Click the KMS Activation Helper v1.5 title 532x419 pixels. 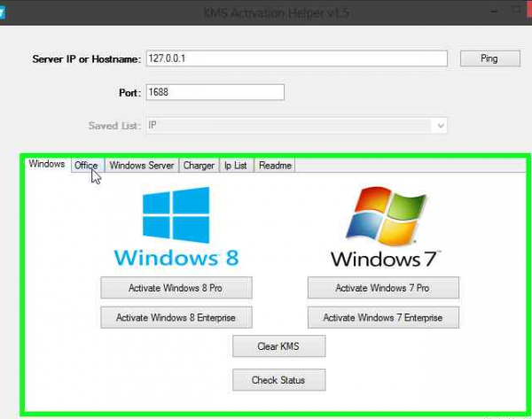click(277, 13)
